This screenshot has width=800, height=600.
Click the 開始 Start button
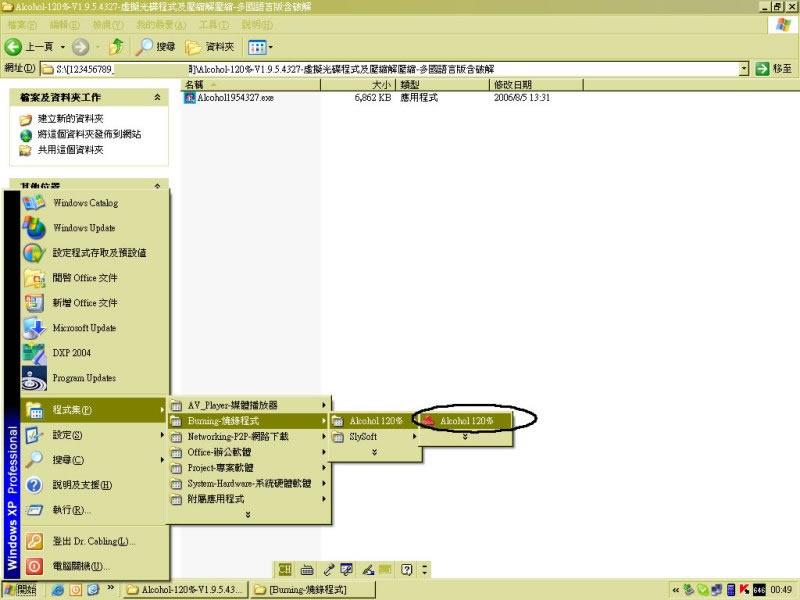pyautogui.click(x=20, y=590)
